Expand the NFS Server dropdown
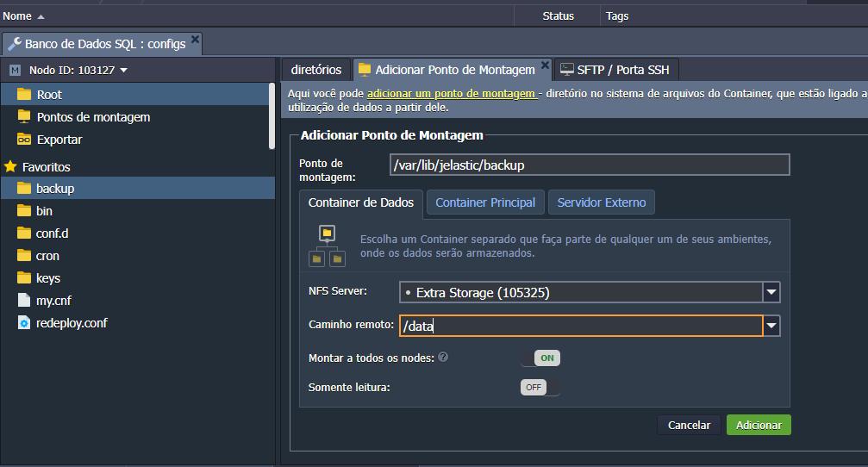 point(771,292)
